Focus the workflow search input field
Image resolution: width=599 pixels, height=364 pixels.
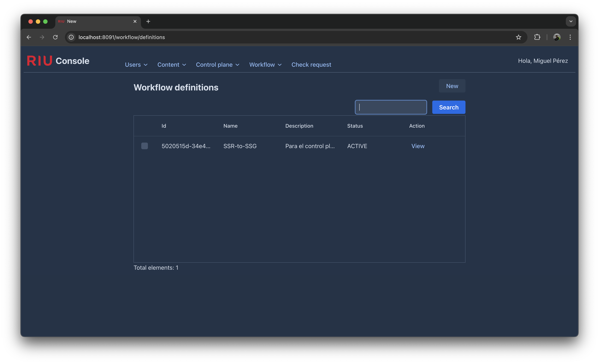point(391,107)
